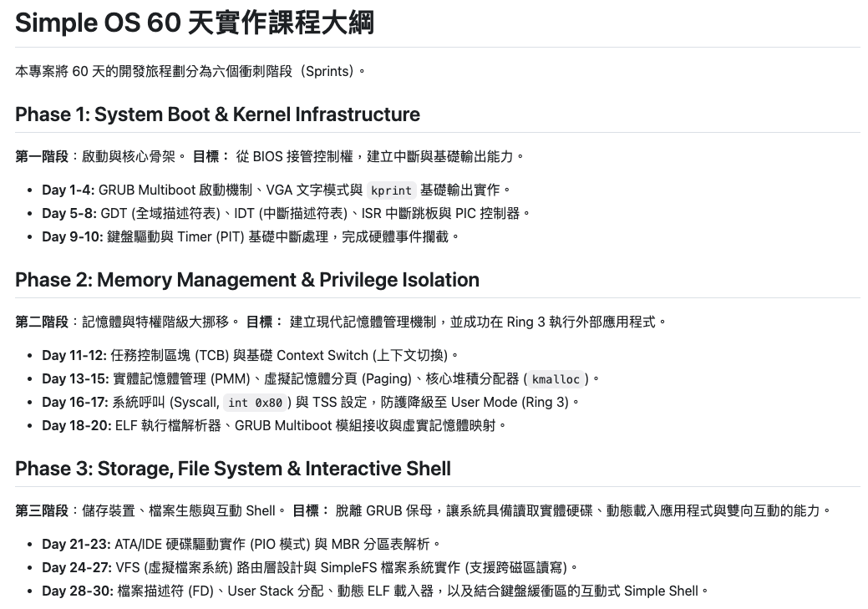Click the 'Day 9-10:' bold label
This screenshot has width=868, height=609.
(73, 236)
